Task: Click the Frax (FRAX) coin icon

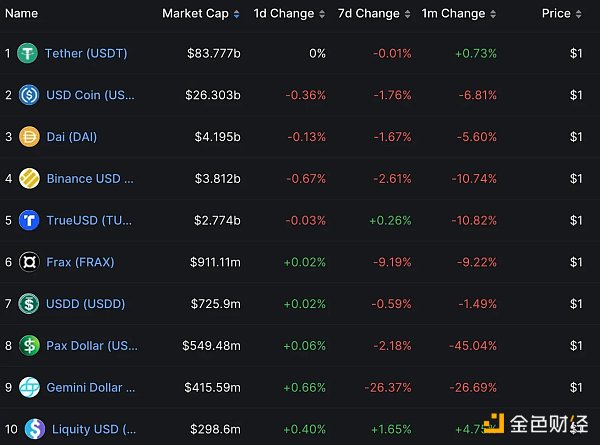Action: [29, 262]
